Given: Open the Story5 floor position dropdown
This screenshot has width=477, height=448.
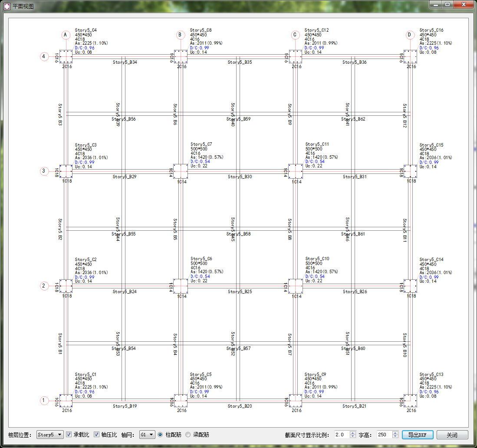Looking at the screenshot, I should [x=50, y=435].
